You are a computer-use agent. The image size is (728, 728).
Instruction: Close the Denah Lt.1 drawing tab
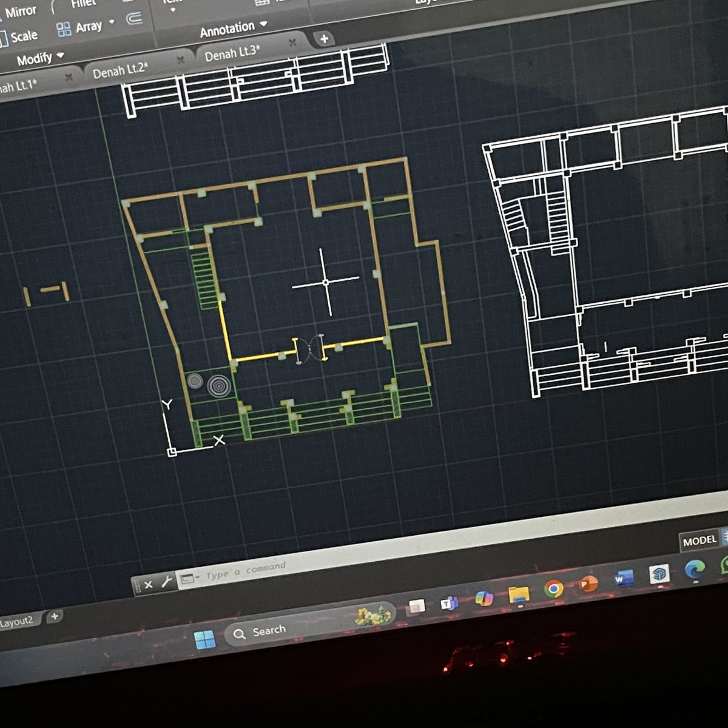69,77
